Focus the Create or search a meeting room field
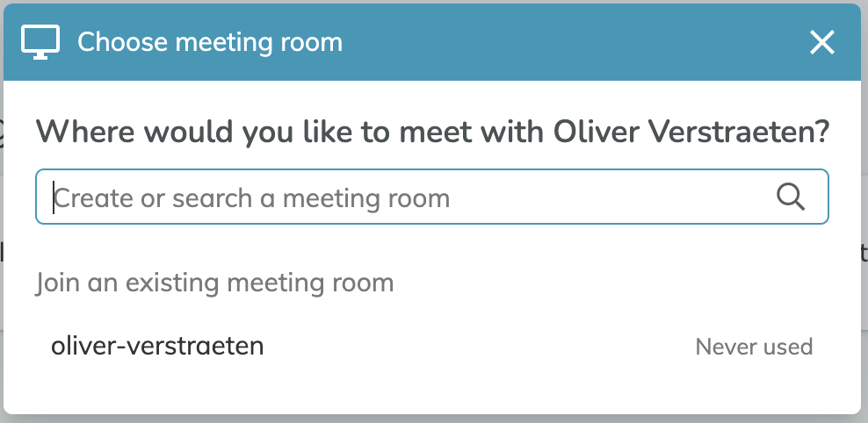This screenshot has width=868, height=423. pyautogui.click(x=431, y=197)
